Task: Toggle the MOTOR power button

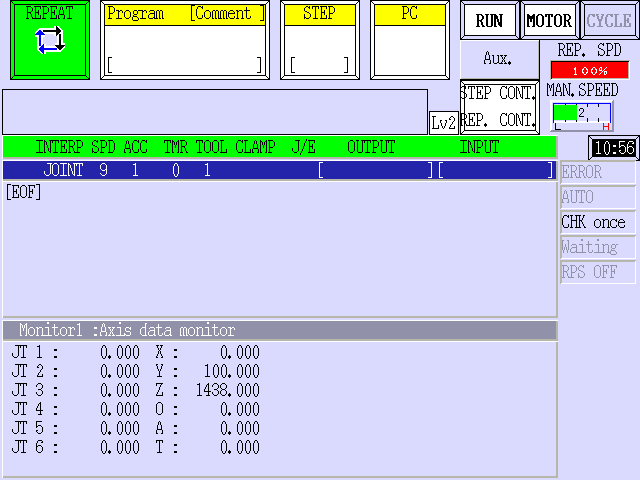Action: pyautogui.click(x=549, y=20)
